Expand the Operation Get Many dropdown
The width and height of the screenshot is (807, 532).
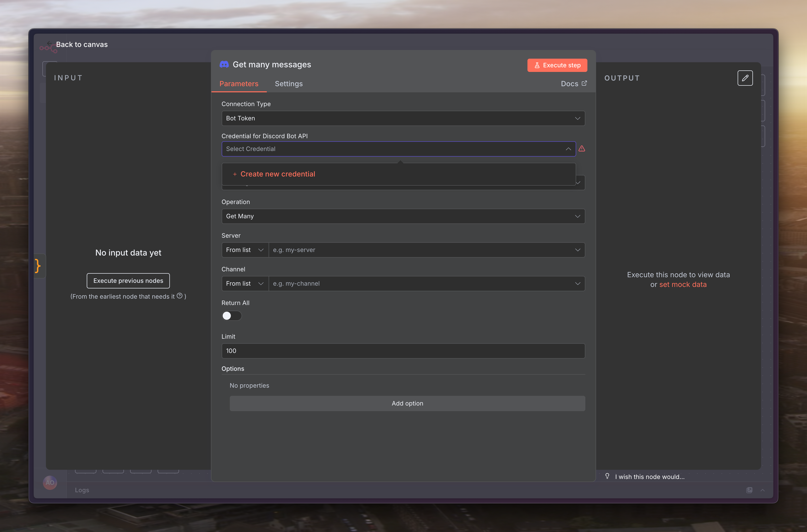[403, 216]
